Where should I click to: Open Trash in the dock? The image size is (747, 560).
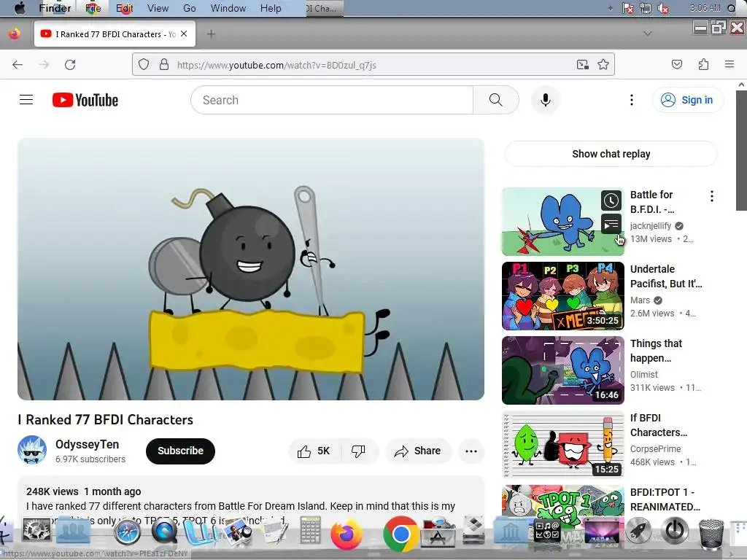pyautogui.click(x=711, y=534)
